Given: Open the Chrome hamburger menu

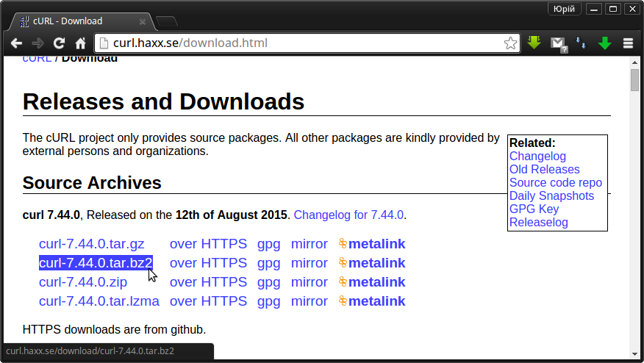Looking at the screenshot, I should click(x=628, y=43).
